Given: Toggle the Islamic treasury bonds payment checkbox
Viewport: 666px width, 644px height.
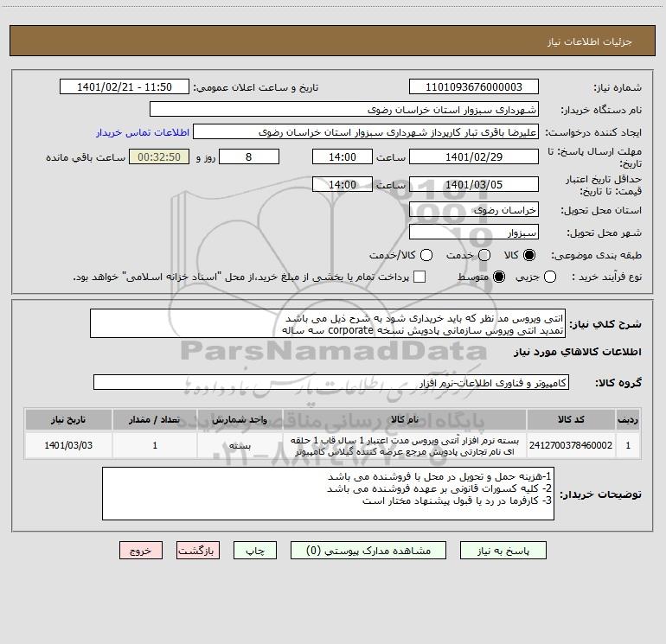Looking at the screenshot, I should [419, 277].
